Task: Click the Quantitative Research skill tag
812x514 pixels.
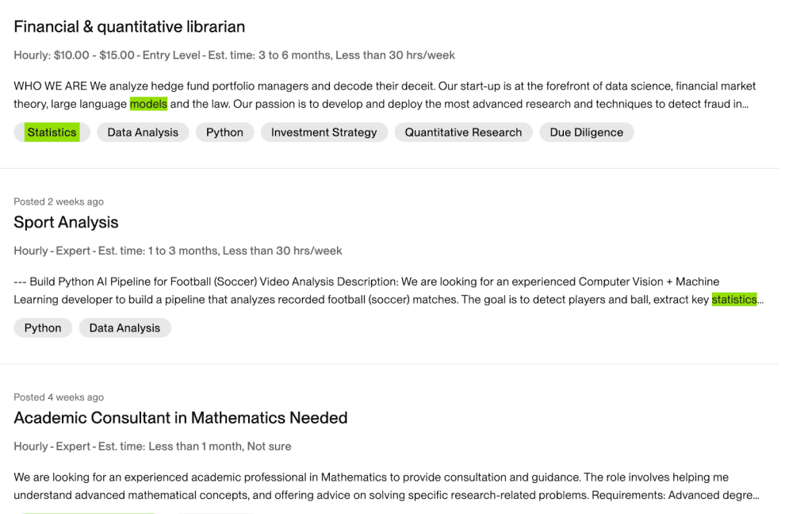Action: [463, 132]
